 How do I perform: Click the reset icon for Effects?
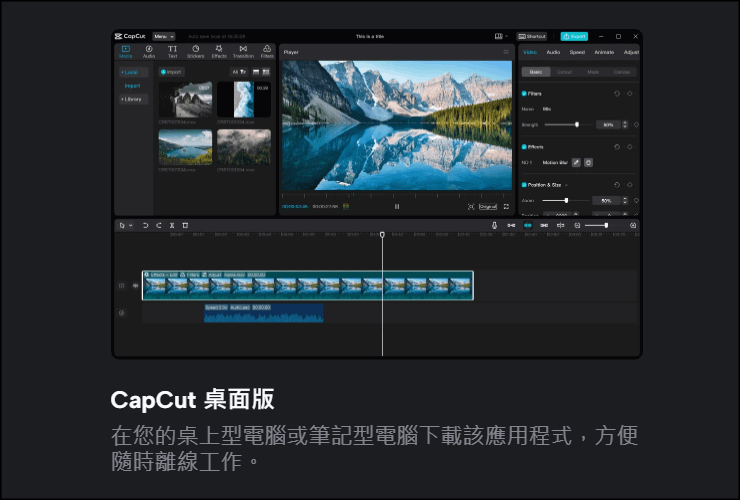(x=617, y=147)
